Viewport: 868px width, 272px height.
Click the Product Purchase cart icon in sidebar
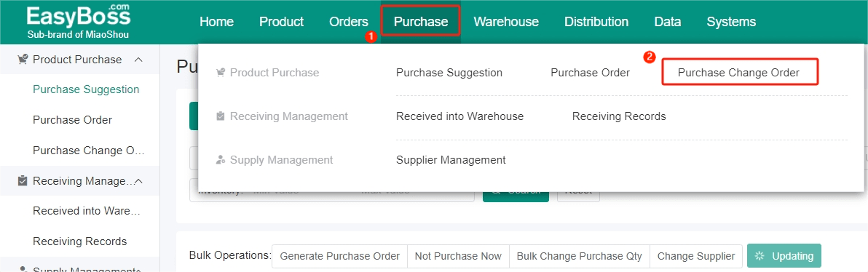pyautogui.click(x=23, y=59)
